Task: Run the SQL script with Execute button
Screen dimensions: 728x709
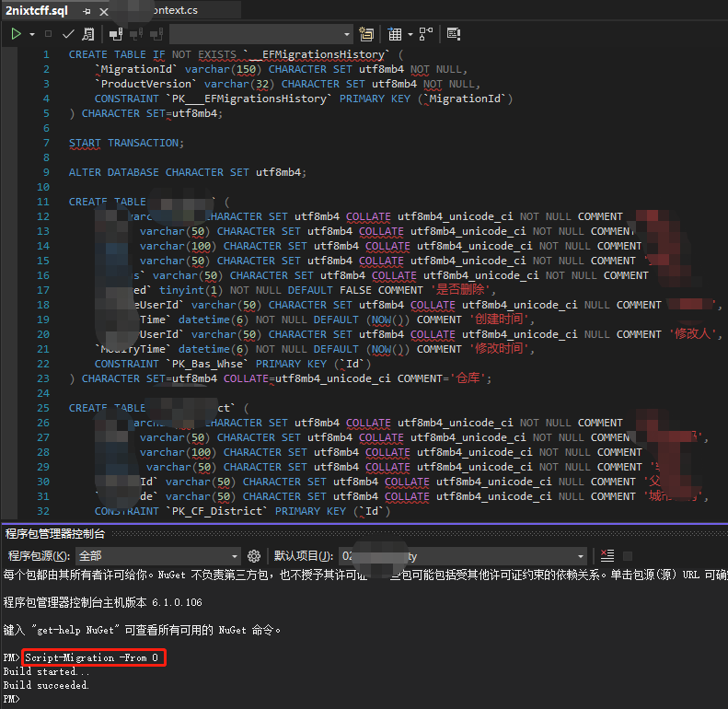Action: coord(16,34)
